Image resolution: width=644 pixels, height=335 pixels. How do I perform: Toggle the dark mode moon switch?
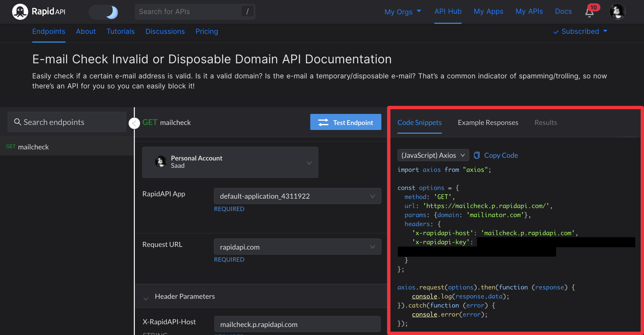coord(104,12)
